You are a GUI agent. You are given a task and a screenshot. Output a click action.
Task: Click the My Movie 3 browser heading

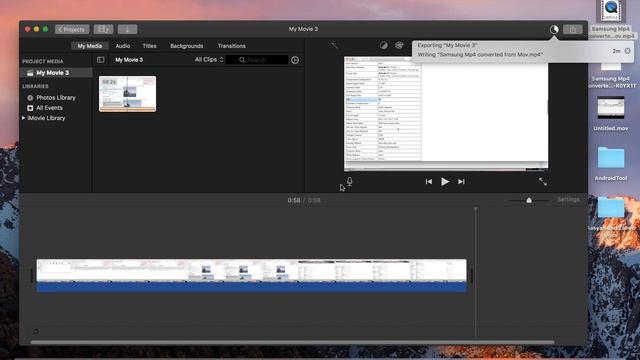(x=129, y=60)
